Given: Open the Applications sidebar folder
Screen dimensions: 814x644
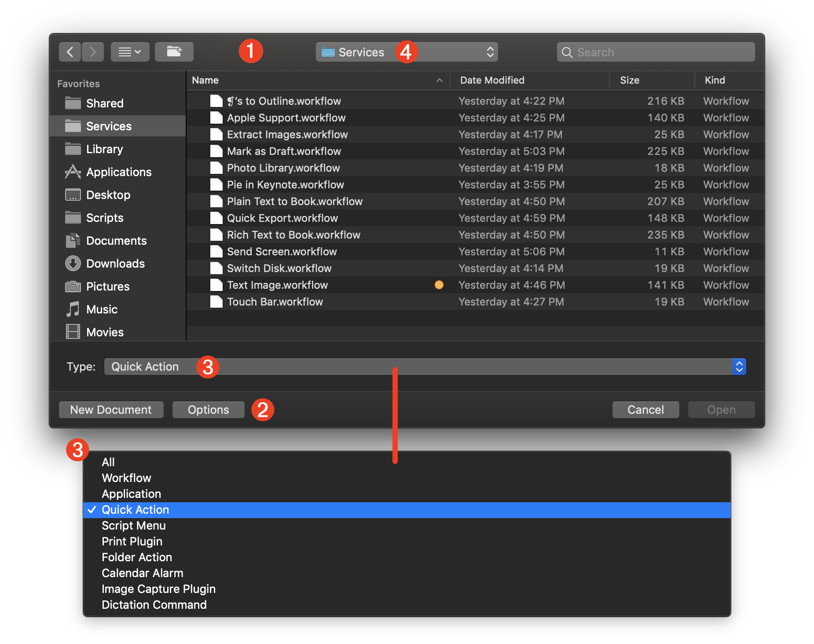Looking at the screenshot, I should 119,172.
